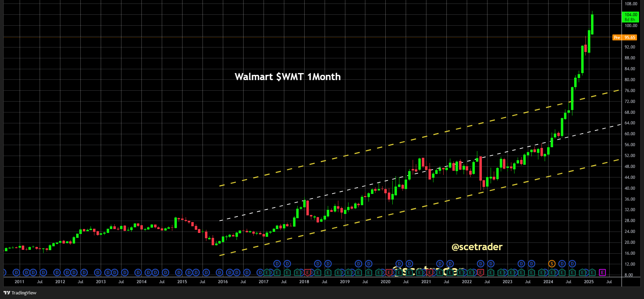Open the May 2017 dividend marker
This screenshot has width=644, height=299.
point(277,264)
